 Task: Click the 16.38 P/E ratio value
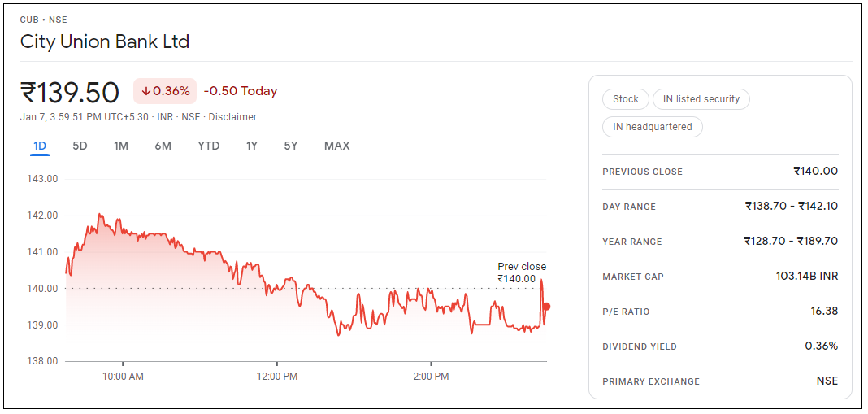tap(824, 311)
